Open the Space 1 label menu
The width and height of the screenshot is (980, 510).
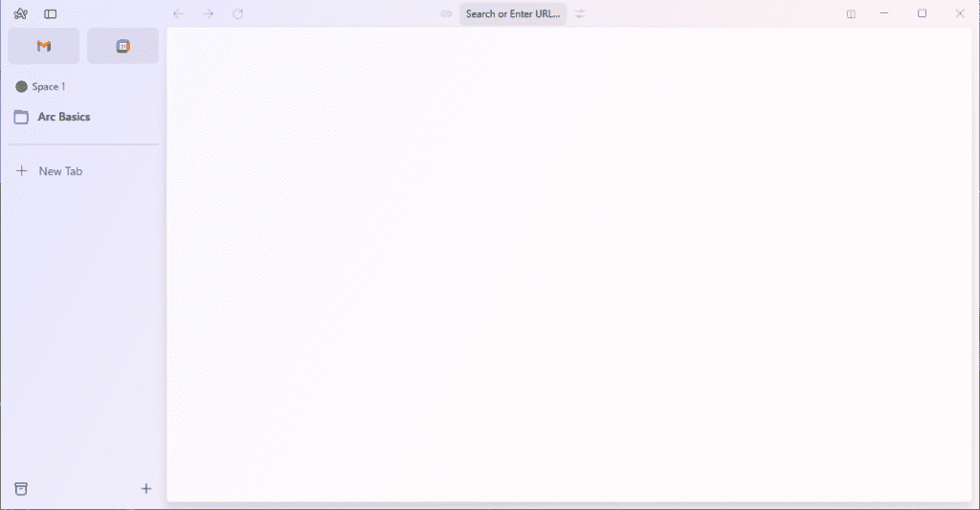tap(49, 87)
